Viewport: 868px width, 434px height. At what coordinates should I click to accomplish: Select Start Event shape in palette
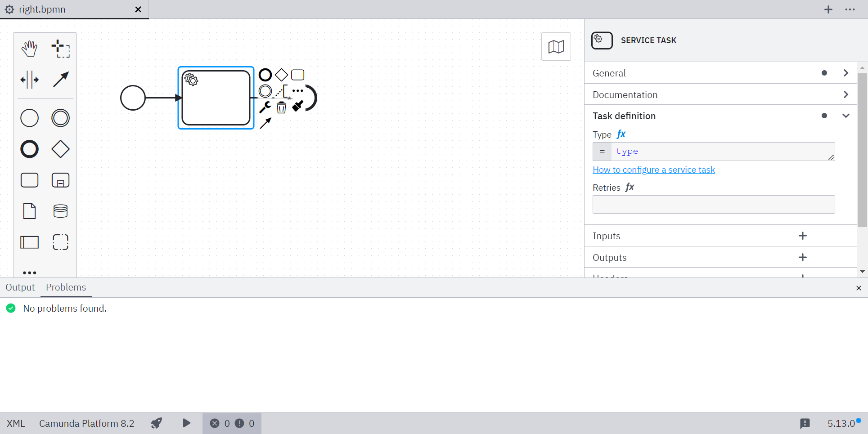30,118
